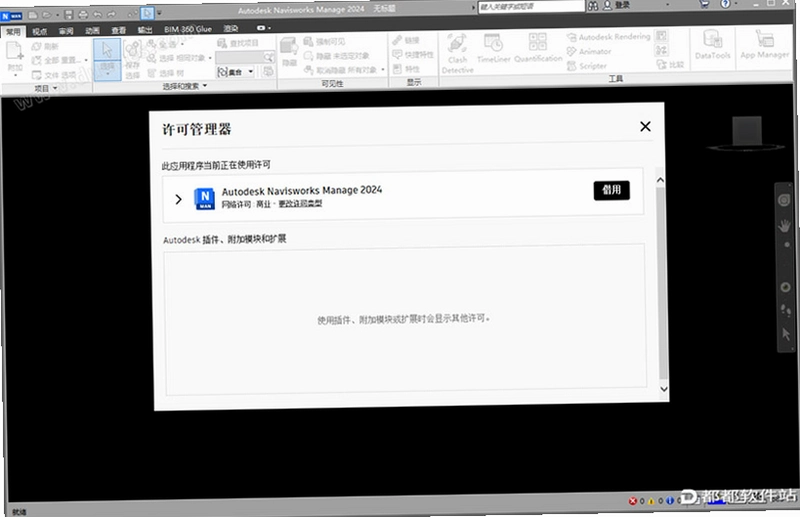This screenshot has height=517, width=800.
Task: Expand the 选择和搜索 panel dropdown
Action: (205, 85)
